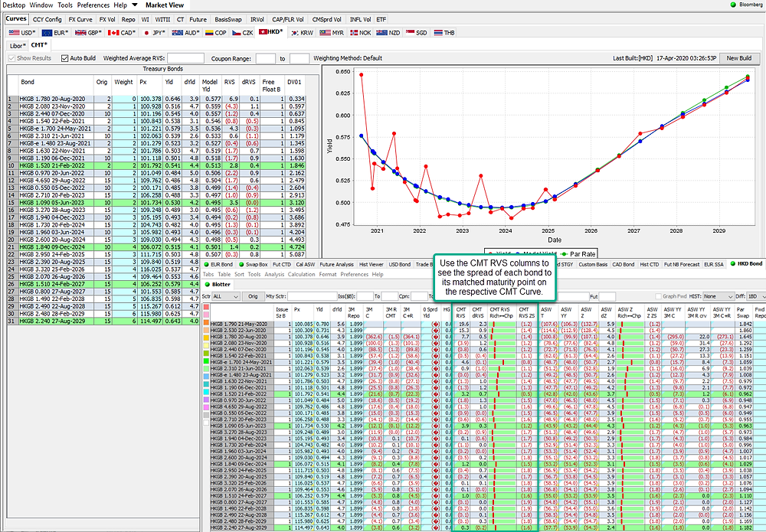Open the Diff dropdown
The width and height of the screenshot is (766, 532).
755,296
